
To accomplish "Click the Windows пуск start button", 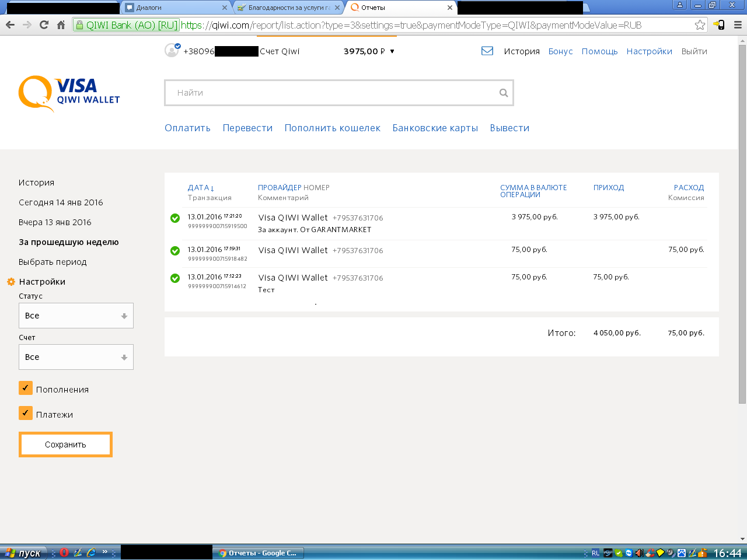I will click(23, 553).
